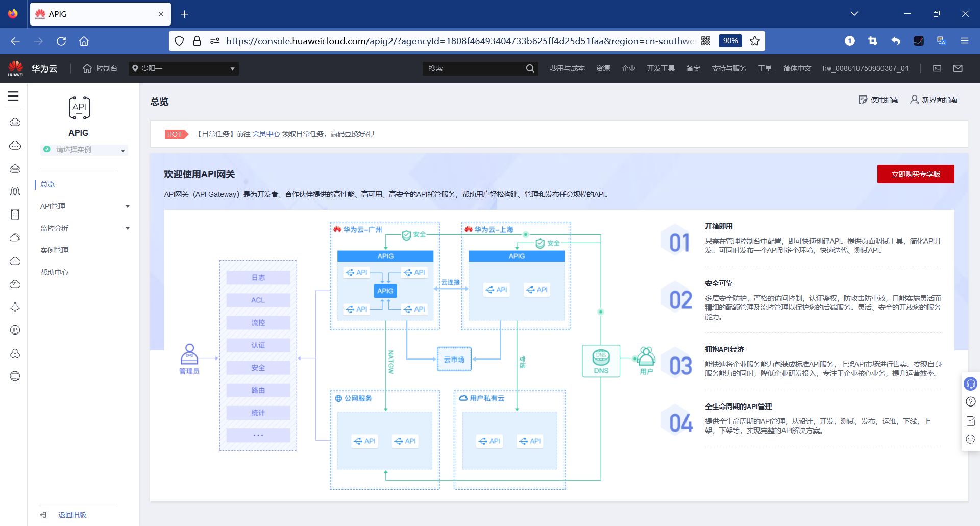Screen dimensions: 980x526
Task: Click the crop screenshot extension icon
Action: click(x=873, y=41)
